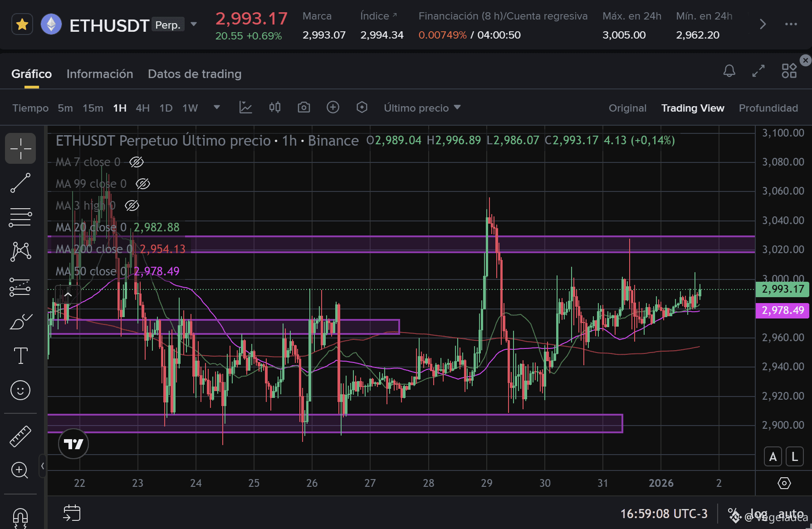812x529 pixels.
Task: Select the ruler measure tool
Action: 20,436
